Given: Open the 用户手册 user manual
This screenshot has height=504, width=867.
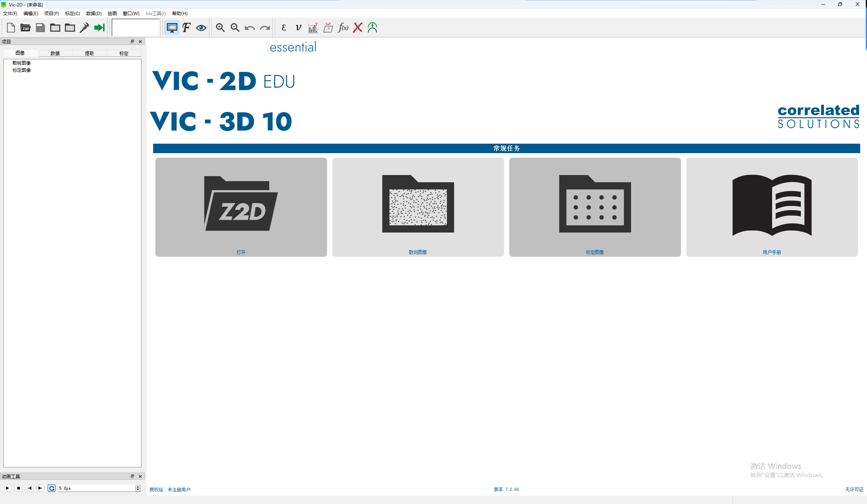Looking at the screenshot, I should (x=771, y=207).
